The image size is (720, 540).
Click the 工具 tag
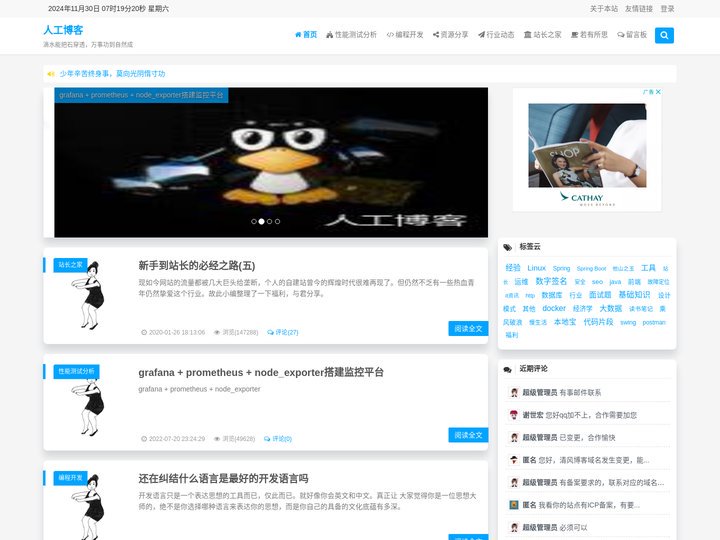[x=648, y=268]
